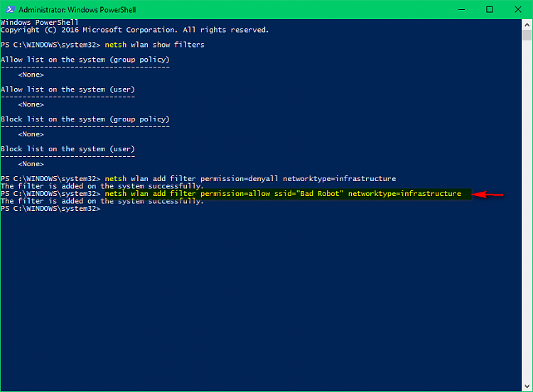Click the "Allow list on the system (user)" line

click(x=68, y=89)
